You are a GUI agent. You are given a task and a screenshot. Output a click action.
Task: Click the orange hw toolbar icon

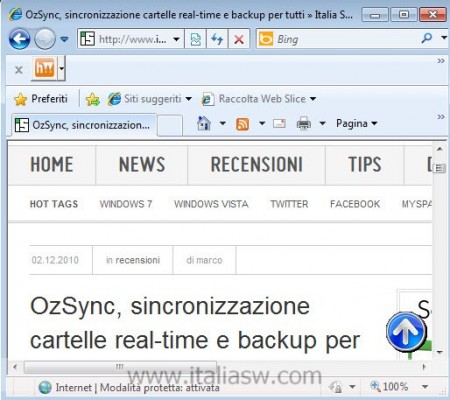pyautogui.click(x=44, y=67)
